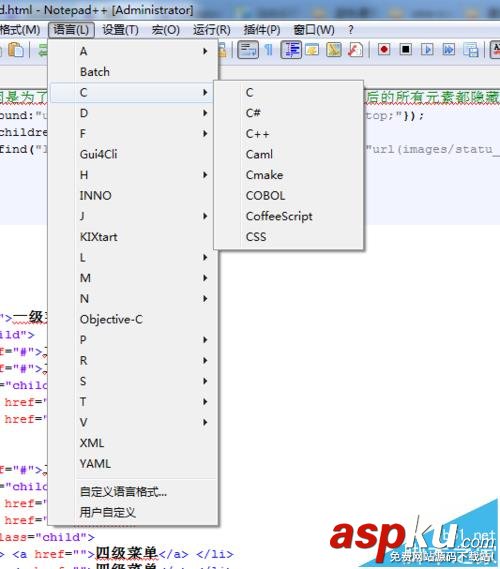Select Gui4Cli language

[x=133, y=154]
